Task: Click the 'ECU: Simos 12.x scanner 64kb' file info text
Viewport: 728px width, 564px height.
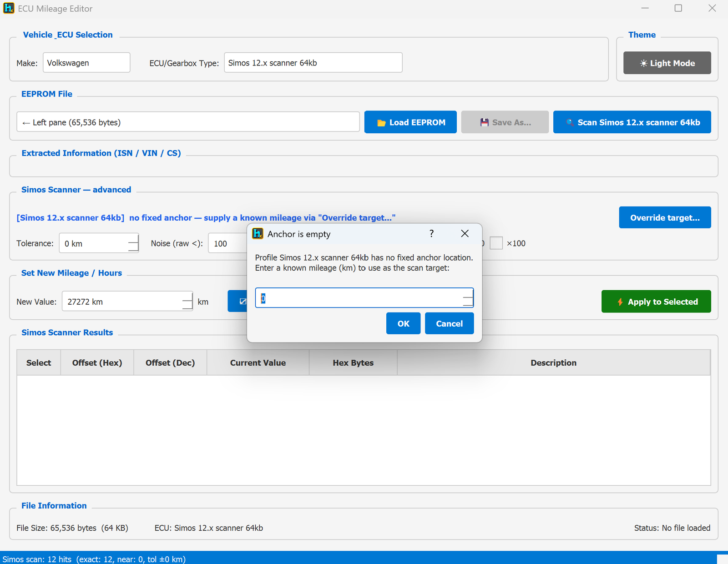Action: point(209,528)
